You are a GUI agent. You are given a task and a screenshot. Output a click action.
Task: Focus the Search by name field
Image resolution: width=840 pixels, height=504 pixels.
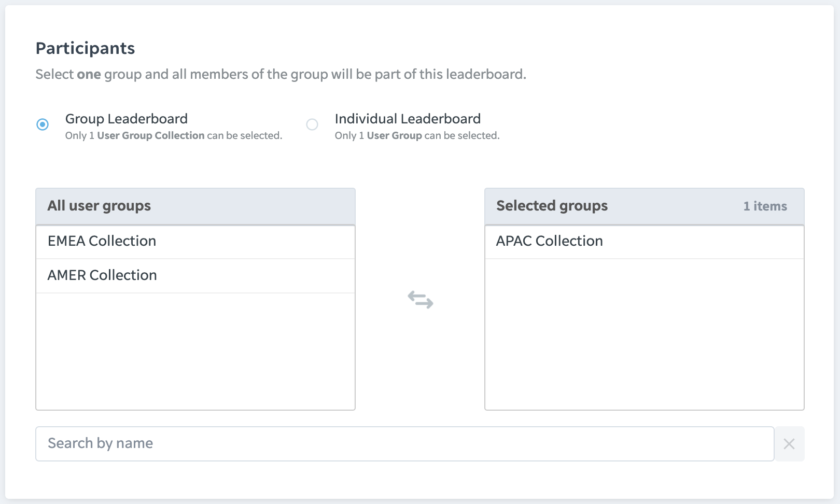click(x=404, y=444)
